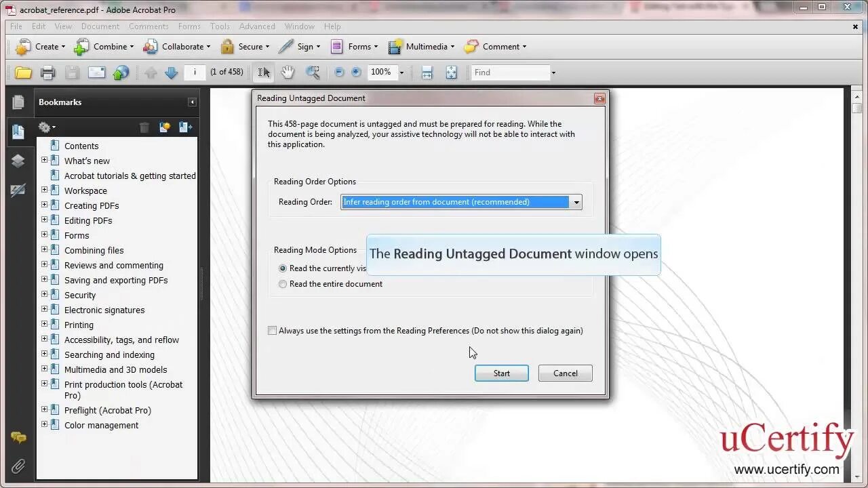This screenshot has width=868, height=488.
Task: Open the Signatures panel icon in sidebar
Action: 18,190
